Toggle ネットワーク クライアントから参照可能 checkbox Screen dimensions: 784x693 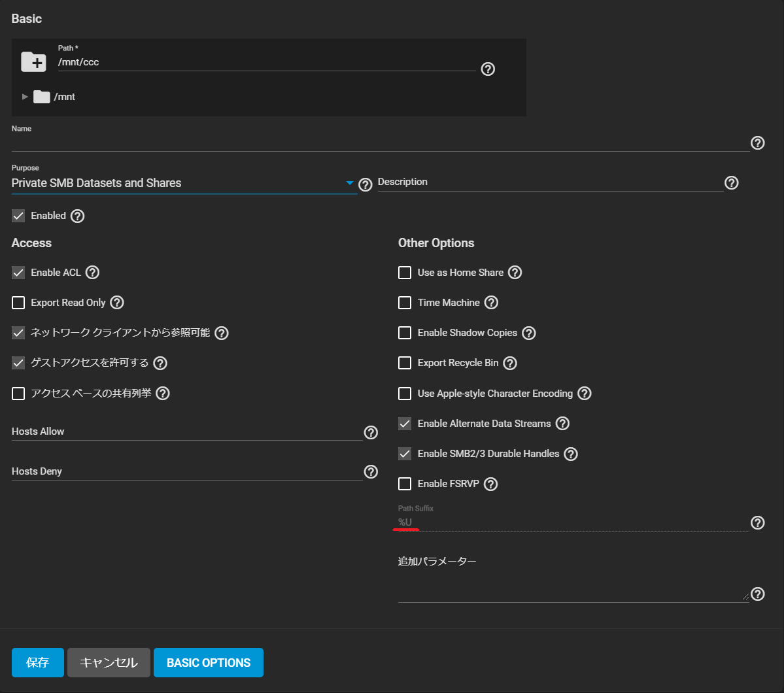pos(18,333)
